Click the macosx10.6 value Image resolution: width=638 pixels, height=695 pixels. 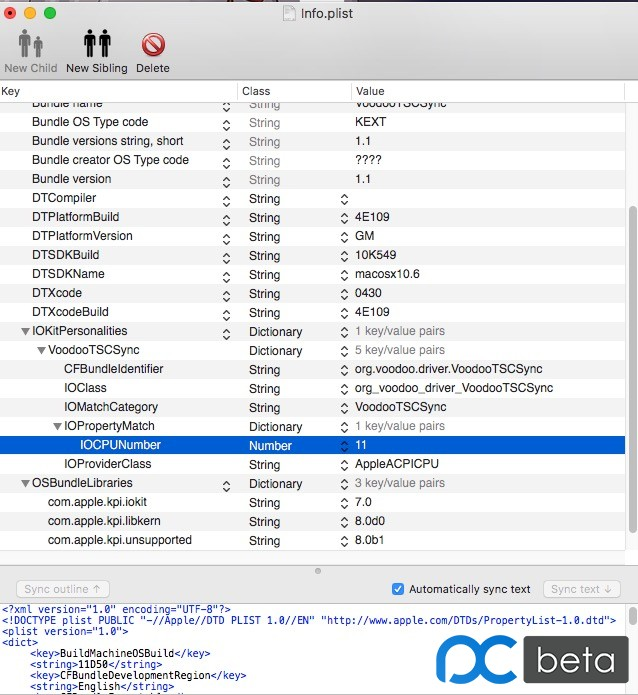pos(387,274)
